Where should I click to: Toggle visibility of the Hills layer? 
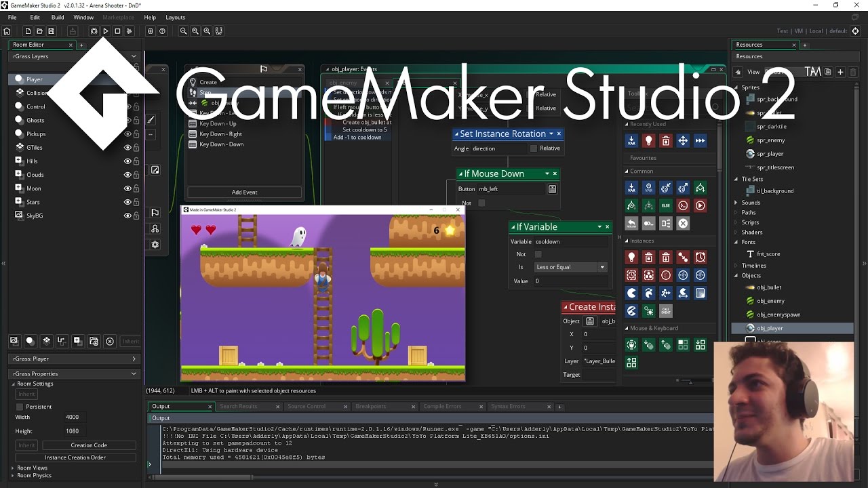point(127,161)
